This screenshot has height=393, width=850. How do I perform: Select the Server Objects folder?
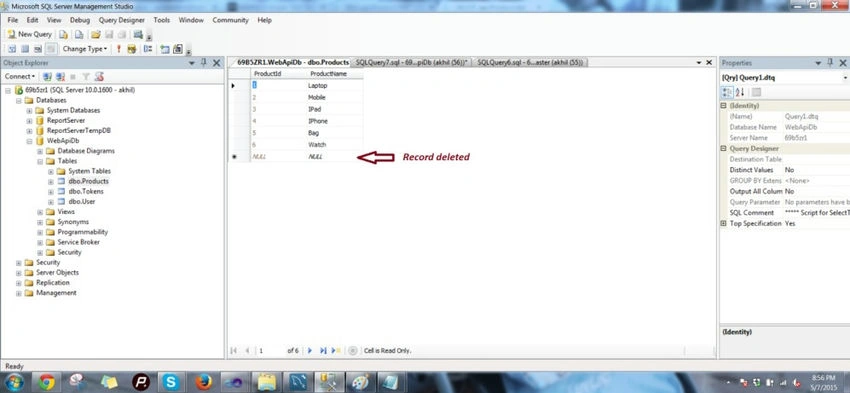[57, 273]
